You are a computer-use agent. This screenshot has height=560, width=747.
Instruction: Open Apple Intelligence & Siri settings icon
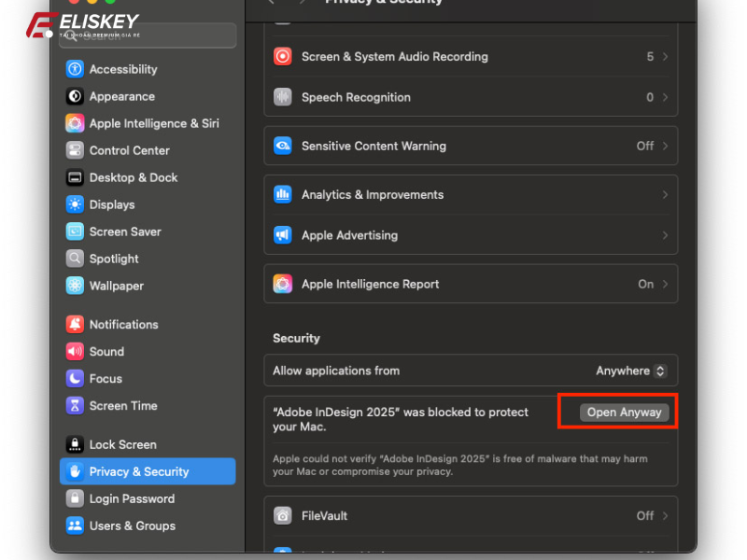pyautogui.click(x=75, y=123)
